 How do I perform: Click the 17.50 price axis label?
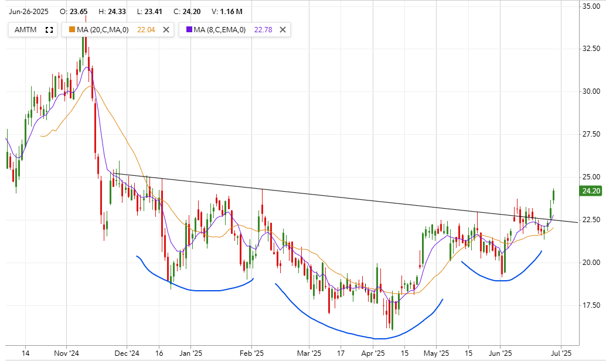(591, 305)
